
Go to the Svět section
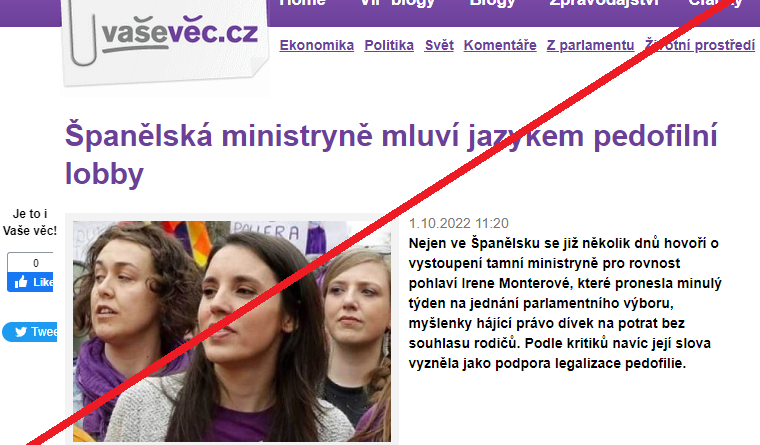coord(439,46)
